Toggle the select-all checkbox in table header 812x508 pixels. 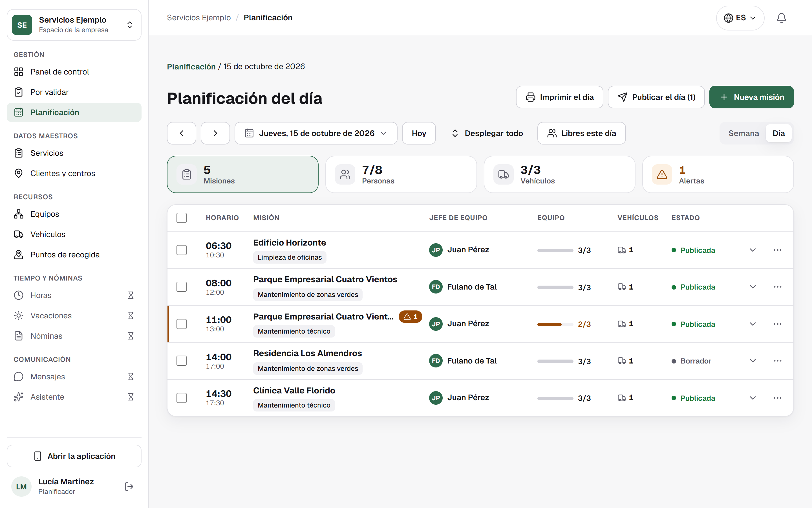click(182, 218)
